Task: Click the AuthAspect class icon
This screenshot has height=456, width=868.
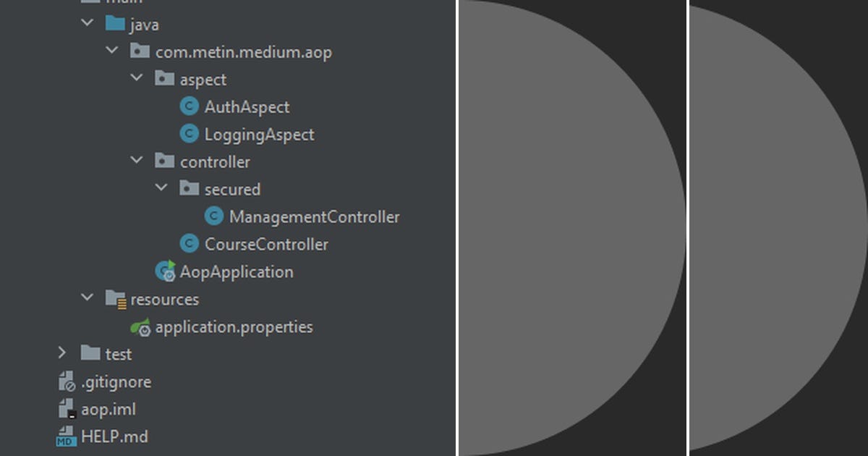Action: (189, 106)
